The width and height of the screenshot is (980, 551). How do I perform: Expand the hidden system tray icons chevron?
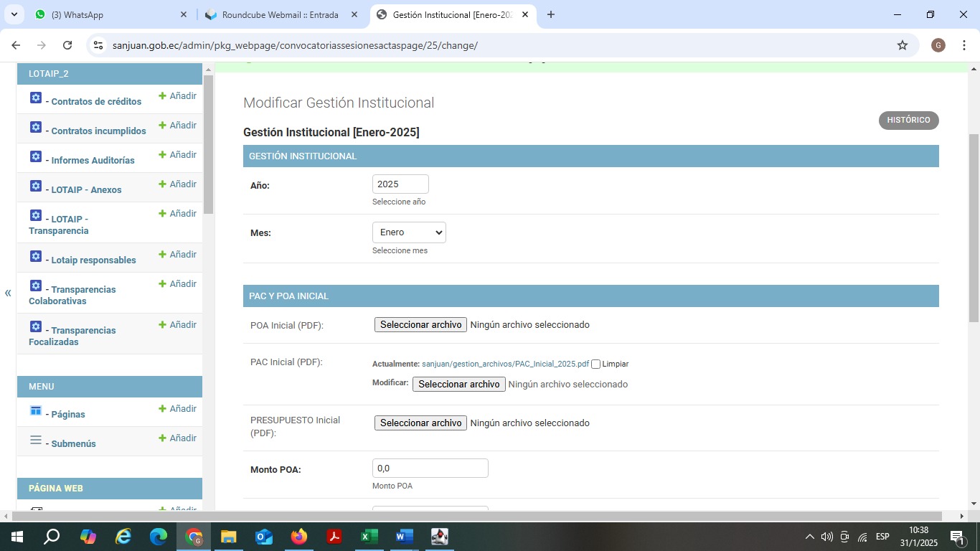tap(810, 537)
